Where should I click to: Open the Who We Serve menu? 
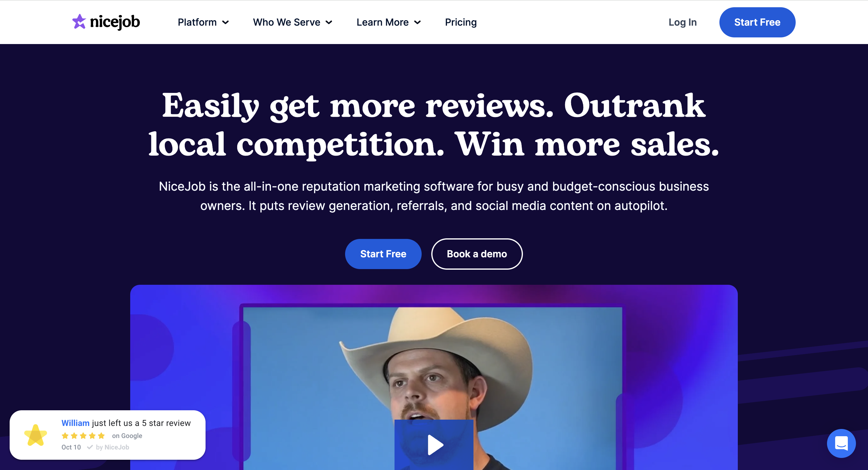[x=286, y=22]
